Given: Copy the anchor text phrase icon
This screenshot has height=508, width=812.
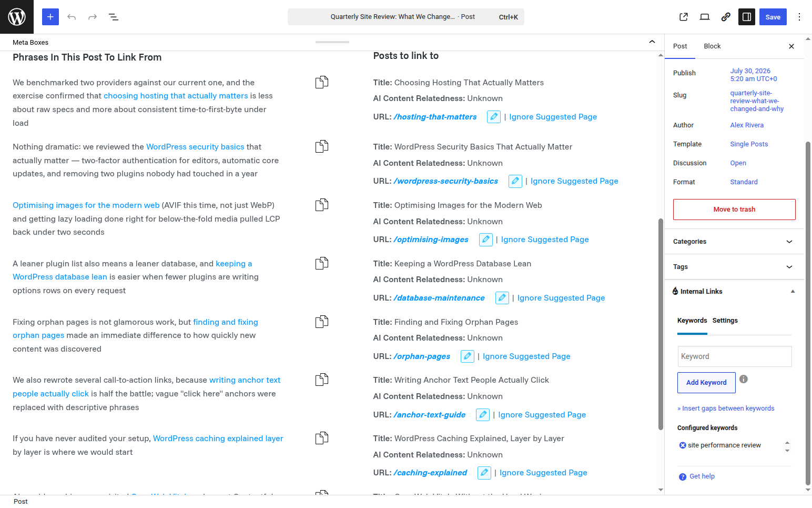Looking at the screenshot, I should coord(322,380).
